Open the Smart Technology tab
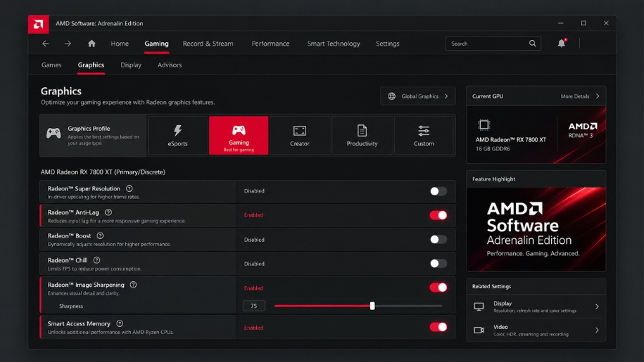 [333, 44]
